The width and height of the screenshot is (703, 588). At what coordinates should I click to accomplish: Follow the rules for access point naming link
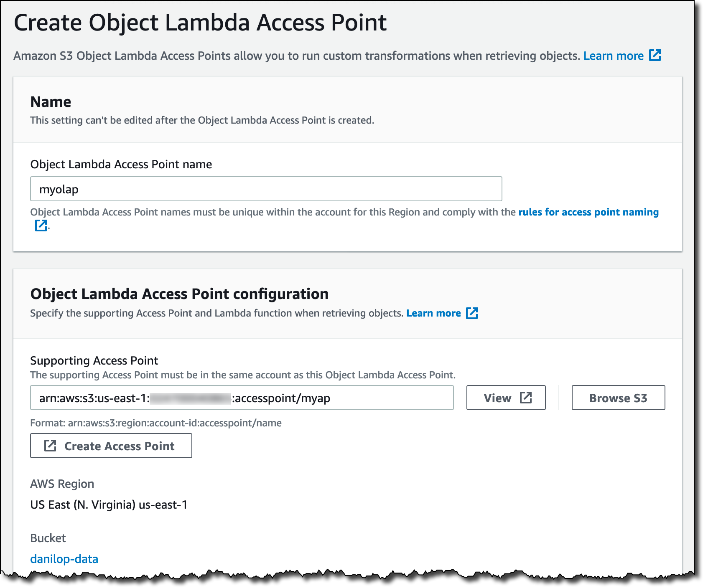coord(588,212)
